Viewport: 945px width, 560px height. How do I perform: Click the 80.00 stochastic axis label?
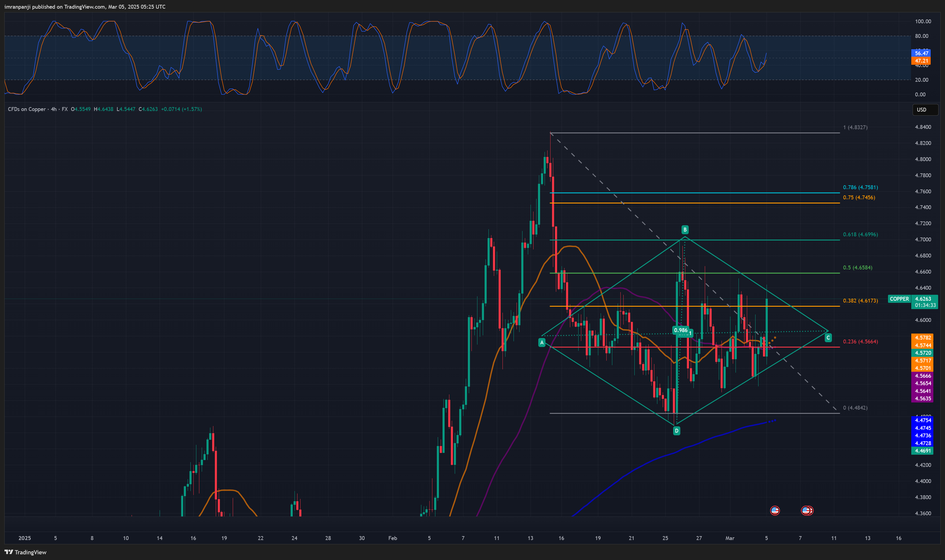point(922,36)
